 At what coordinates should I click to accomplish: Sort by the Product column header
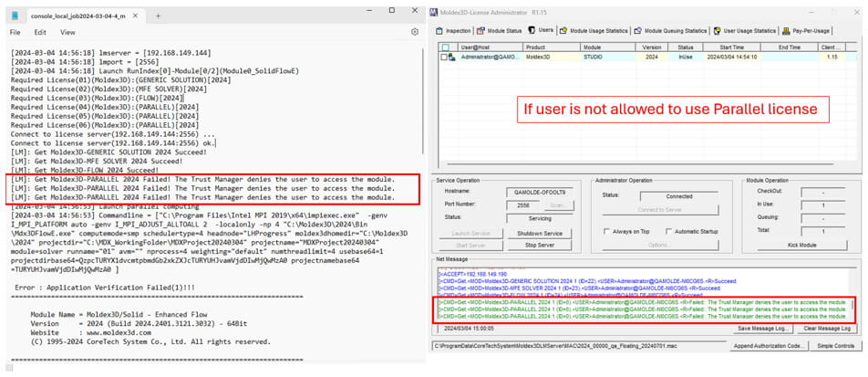pos(551,47)
